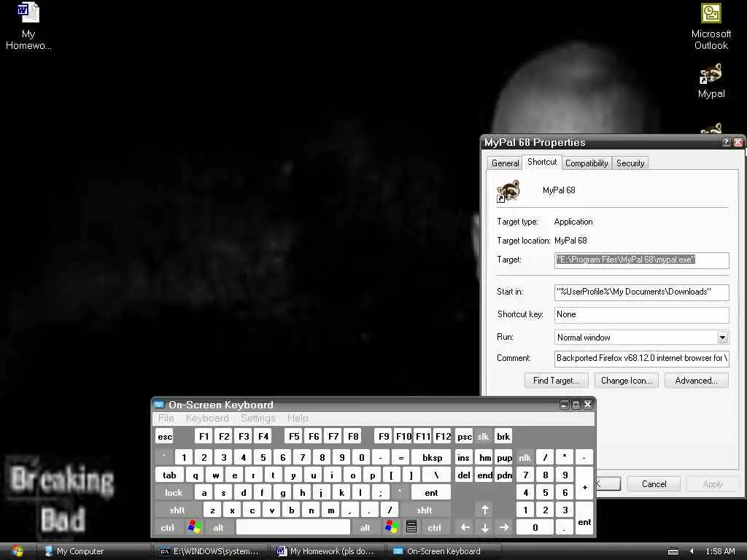Click the F5 key on keyboard
This screenshot has width=747, height=560.
click(x=294, y=436)
